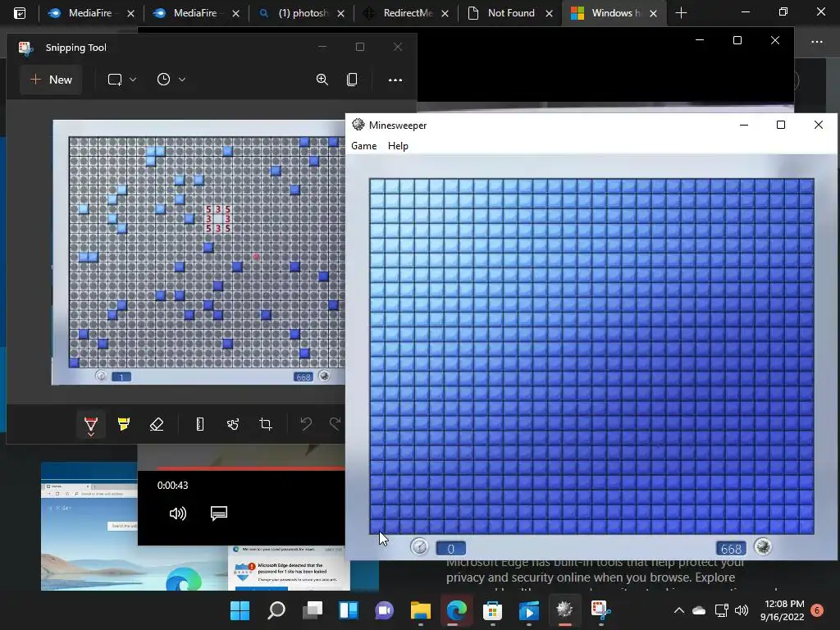Click the copy icon in Snipping Tool
This screenshot has height=630, width=840.
pos(352,80)
